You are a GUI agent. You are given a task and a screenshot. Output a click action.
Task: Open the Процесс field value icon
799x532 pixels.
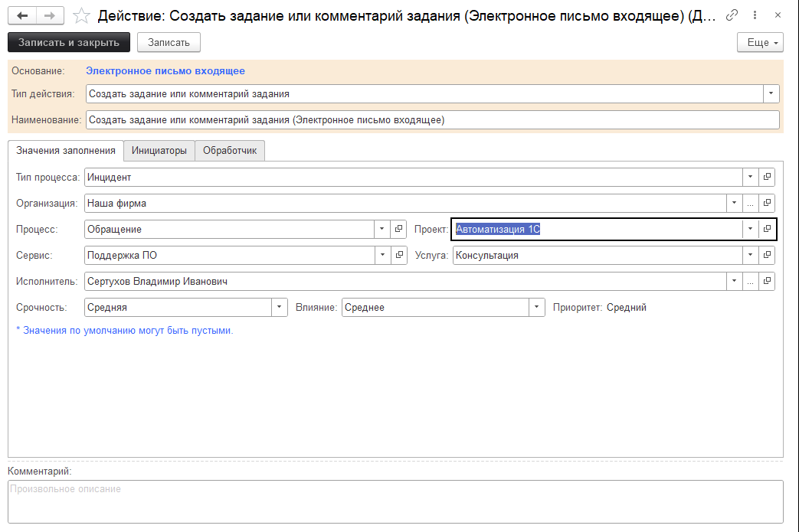(x=399, y=230)
